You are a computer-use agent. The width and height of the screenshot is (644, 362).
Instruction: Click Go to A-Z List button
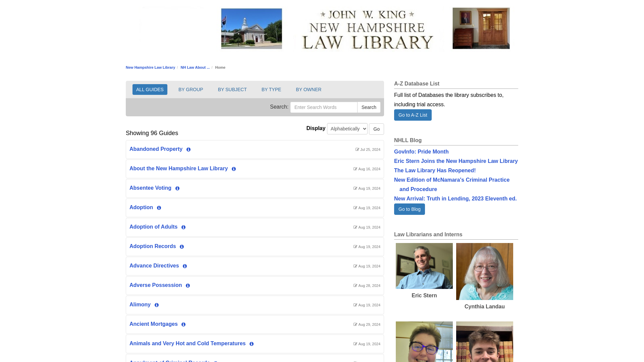(413, 115)
